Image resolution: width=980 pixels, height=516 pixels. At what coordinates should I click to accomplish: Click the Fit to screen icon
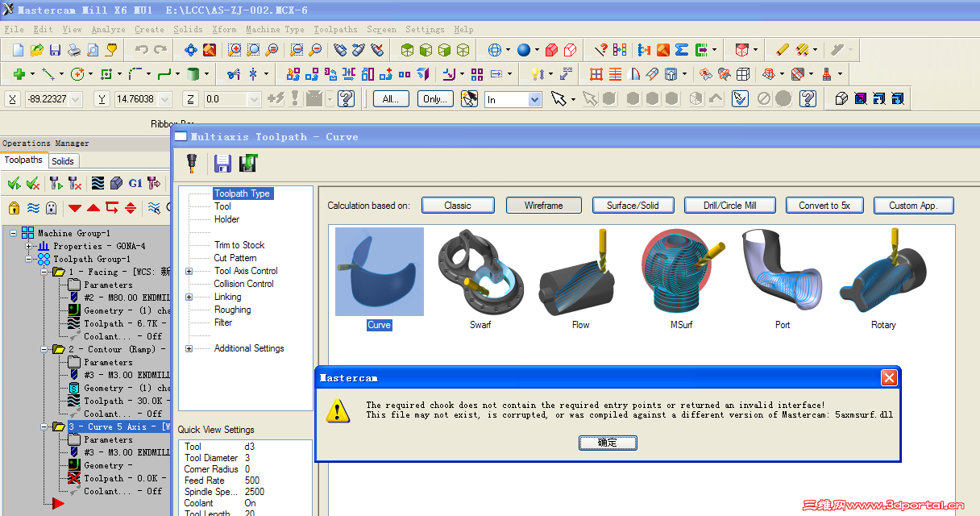(191, 50)
